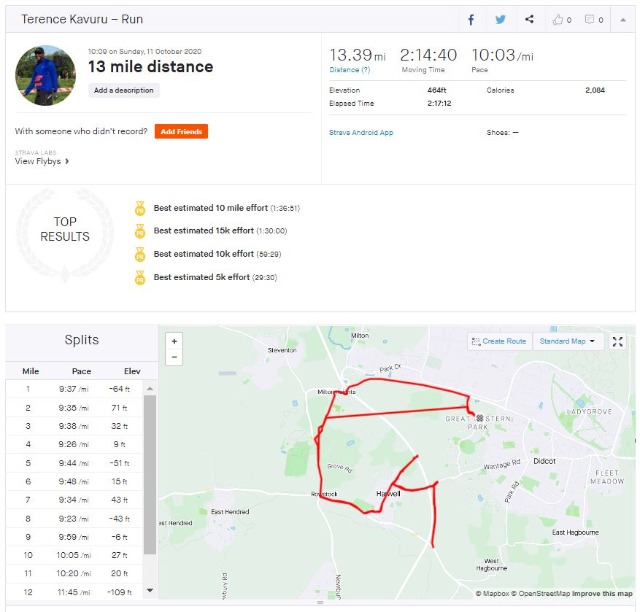The width and height of the screenshot is (640, 612).
Task: Select the best estimated 10 mile effort
Action: pyautogui.click(x=211, y=208)
